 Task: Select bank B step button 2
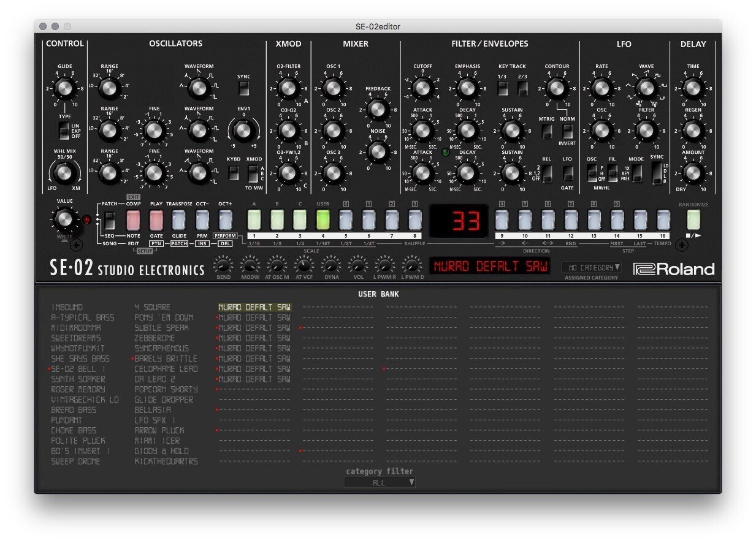pos(277,219)
